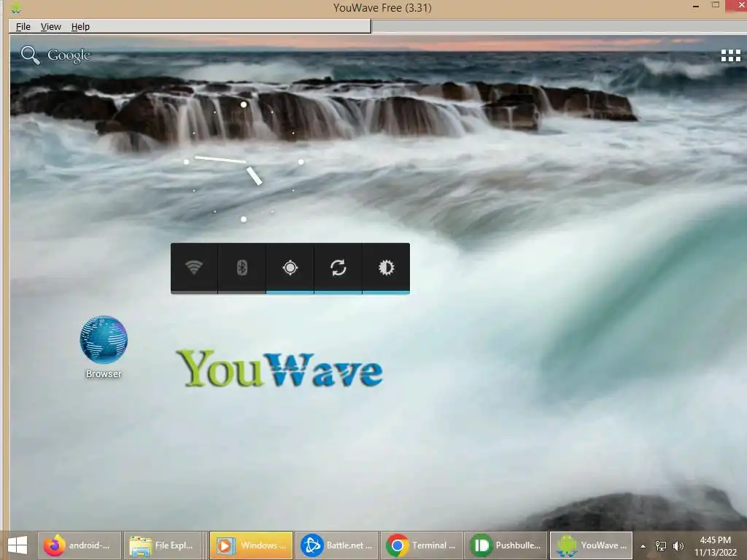747x560 pixels.
Task: Switch to Pushbullet taskbar item
Action: tap(506, 545)
